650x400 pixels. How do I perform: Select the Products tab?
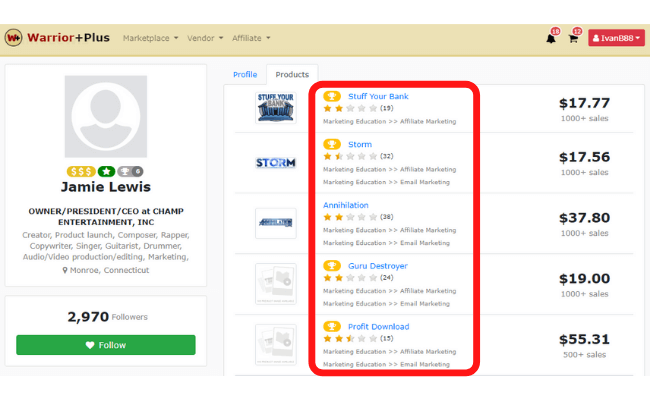(x=292, y=75)
